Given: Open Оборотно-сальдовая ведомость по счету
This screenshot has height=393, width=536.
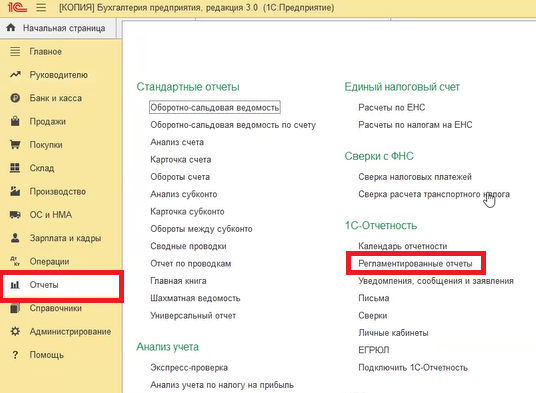Looking at the screenshot, I should pyautogui.click(x=233, y=125).
